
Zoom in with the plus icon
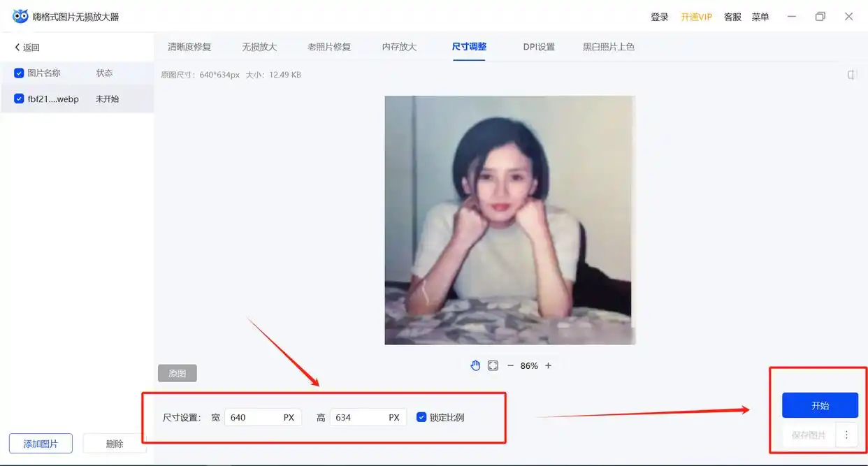click(x=548, y=365)
